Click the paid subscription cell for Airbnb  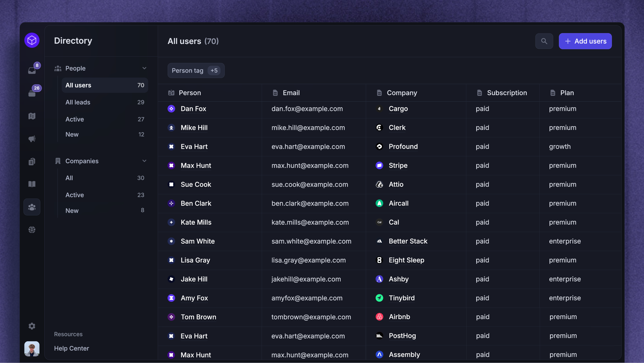point(483,317)
